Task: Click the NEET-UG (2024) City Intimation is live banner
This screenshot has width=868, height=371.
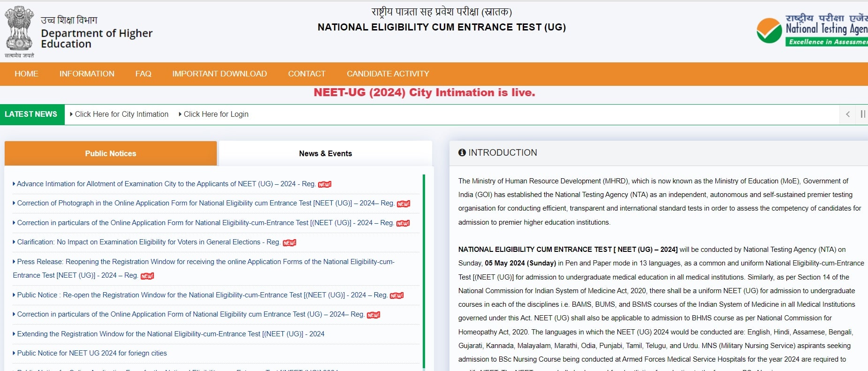Action: tap(425, 92)
